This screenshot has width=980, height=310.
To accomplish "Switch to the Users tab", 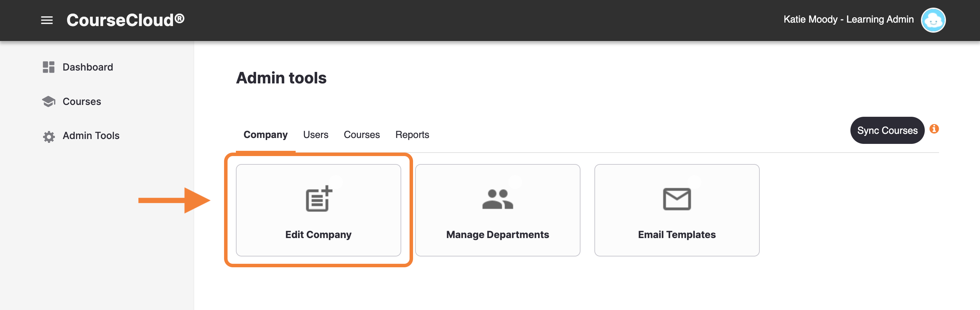I will tap(315, 134).
